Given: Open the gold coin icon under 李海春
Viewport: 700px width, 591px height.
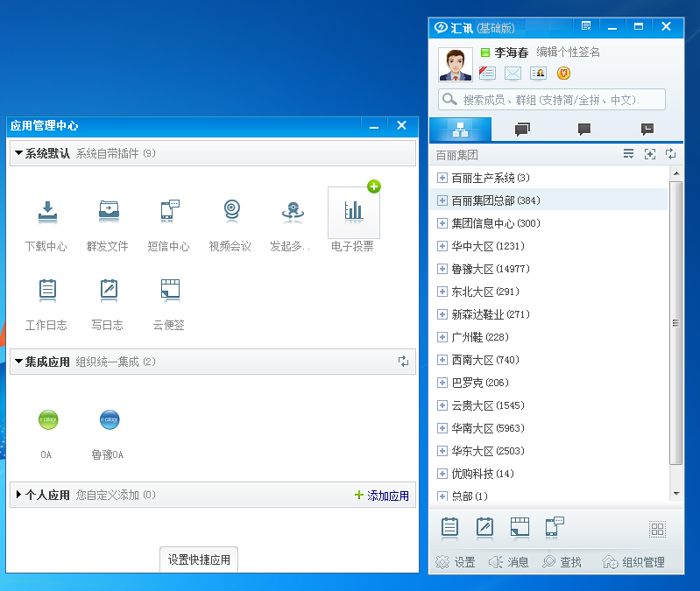Looking at the screenshot, I should [563, 73].
